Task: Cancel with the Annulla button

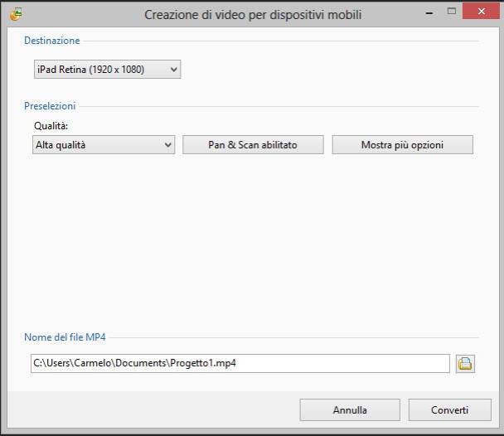Action: click(350, 410)
